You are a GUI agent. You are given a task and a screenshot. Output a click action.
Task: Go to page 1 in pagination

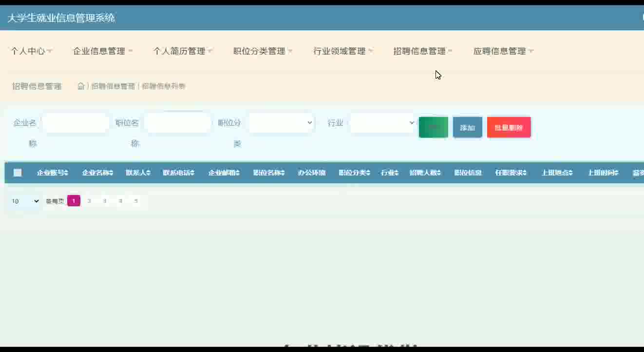click(74, 201)
